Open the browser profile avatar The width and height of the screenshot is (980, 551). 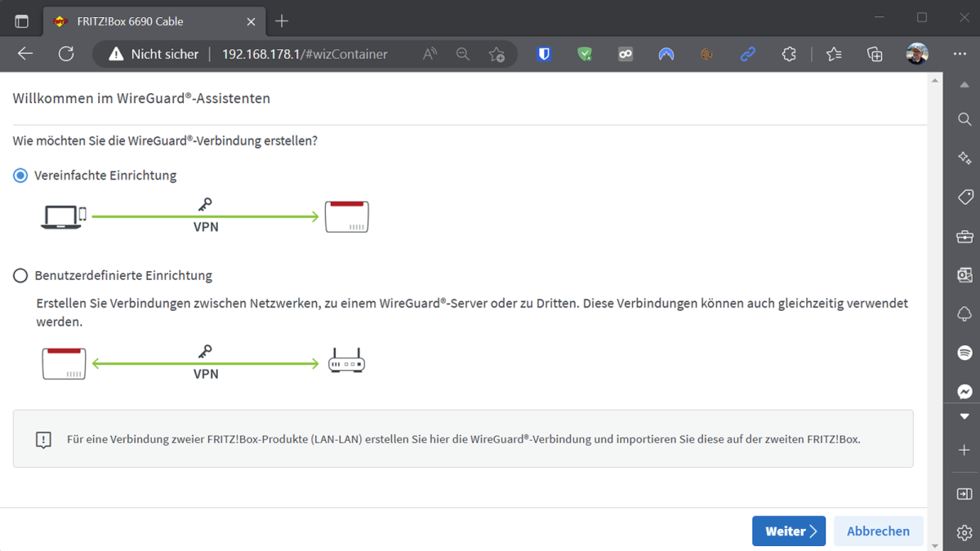pos(917,54)
